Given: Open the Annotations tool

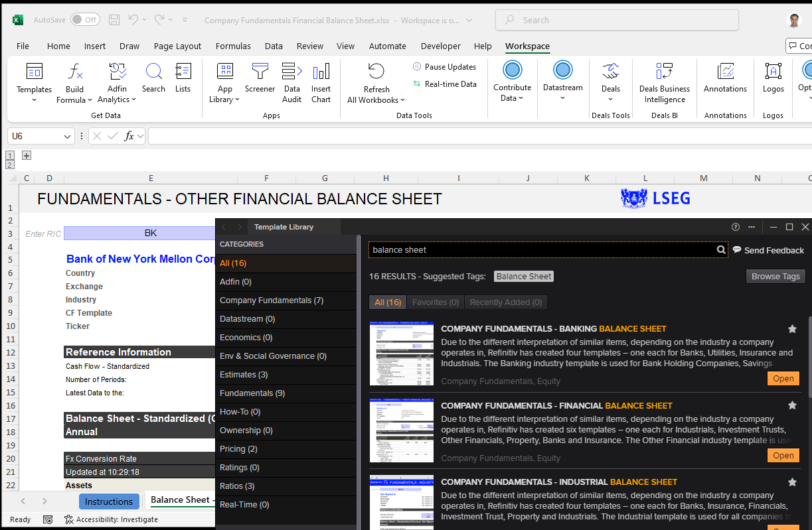Looking at the screenshot, I should click(x=725, y=78).
